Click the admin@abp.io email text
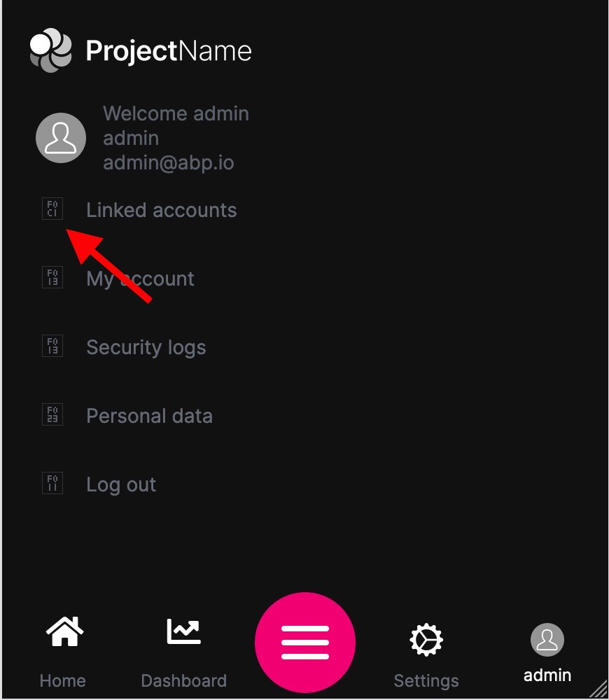Image resolution: width=609 pixels, height=700 pixels. pos(168,163)
